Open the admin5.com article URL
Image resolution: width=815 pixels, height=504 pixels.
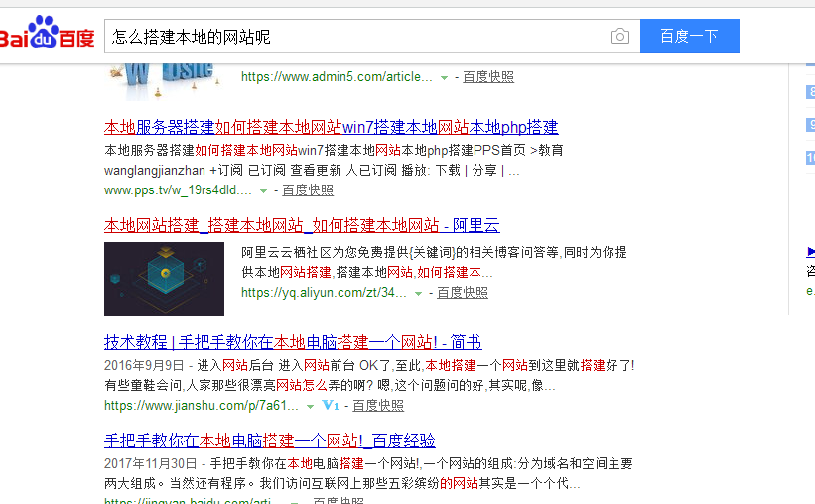point(337,77)
